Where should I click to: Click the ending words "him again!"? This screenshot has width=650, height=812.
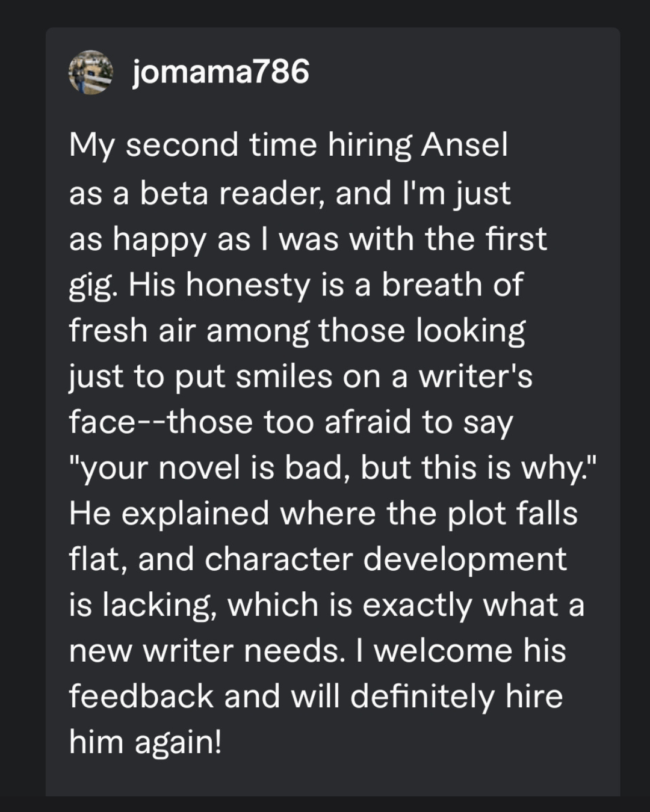click(x=145, y=742)
